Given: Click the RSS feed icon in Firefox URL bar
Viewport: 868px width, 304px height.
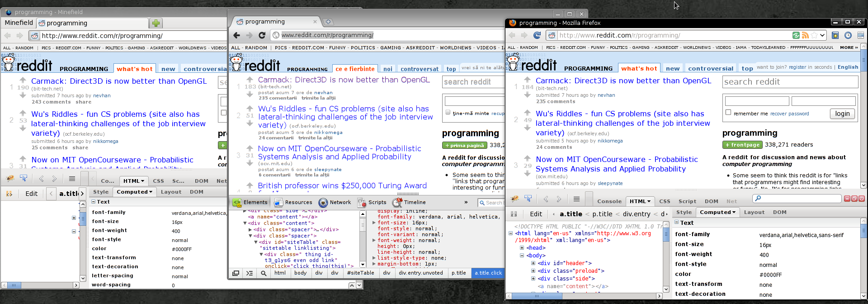Looking at the screenshot, I should tap(805, 35).
